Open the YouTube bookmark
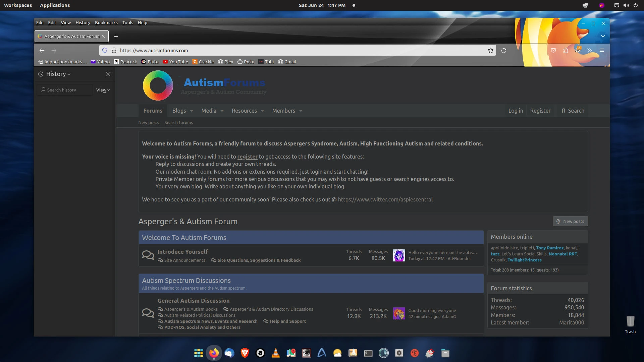 click(x=175, y=62)
